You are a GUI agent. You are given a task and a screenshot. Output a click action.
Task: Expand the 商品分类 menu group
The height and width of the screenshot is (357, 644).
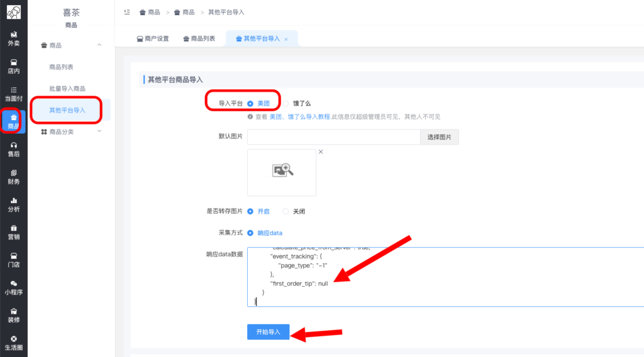[99, 131]
